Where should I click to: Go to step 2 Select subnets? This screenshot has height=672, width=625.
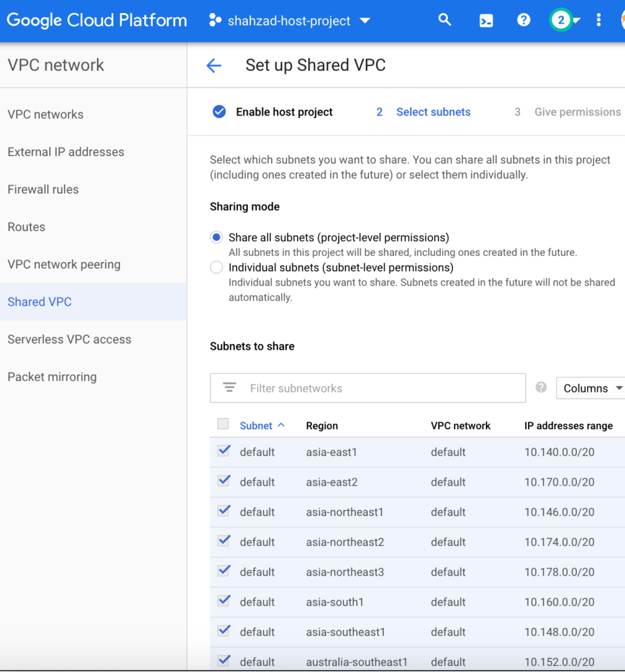coord(424,112)
